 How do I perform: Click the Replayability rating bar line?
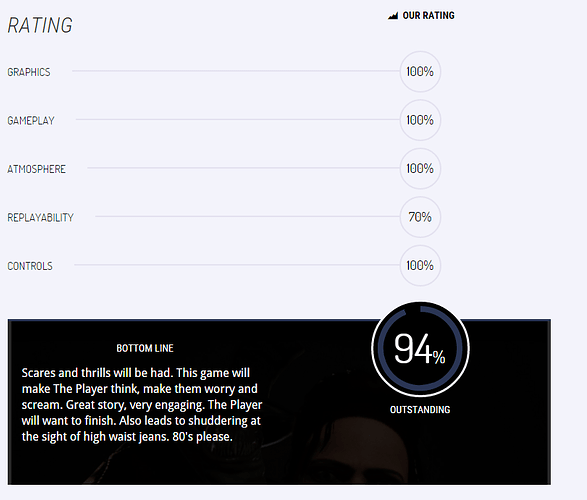click(247, 216)
